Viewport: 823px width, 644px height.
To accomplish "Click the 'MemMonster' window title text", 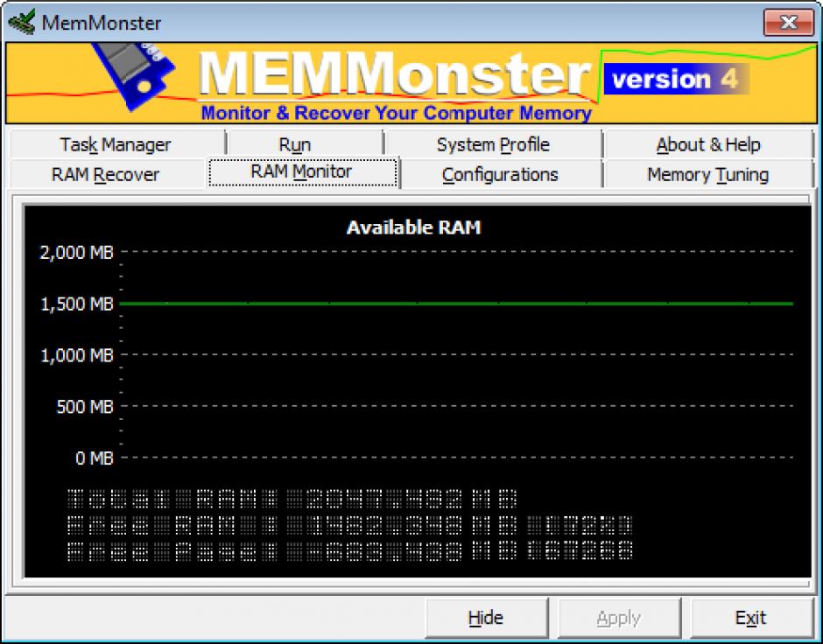I will 102,23.
